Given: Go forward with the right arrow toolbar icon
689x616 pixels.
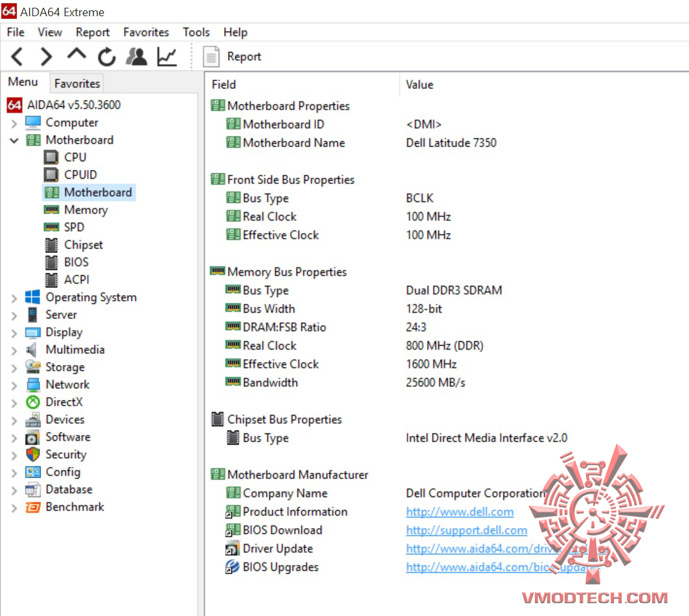Looking at the screenshot, I should click(46, 57).
